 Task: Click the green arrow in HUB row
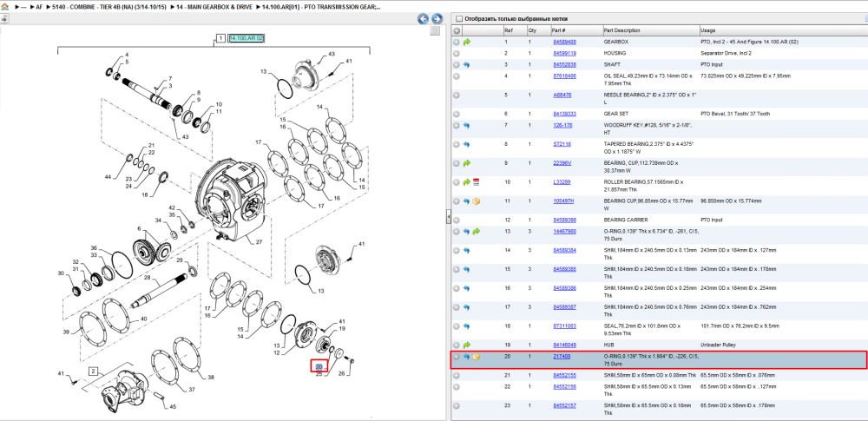click(467, 345)
